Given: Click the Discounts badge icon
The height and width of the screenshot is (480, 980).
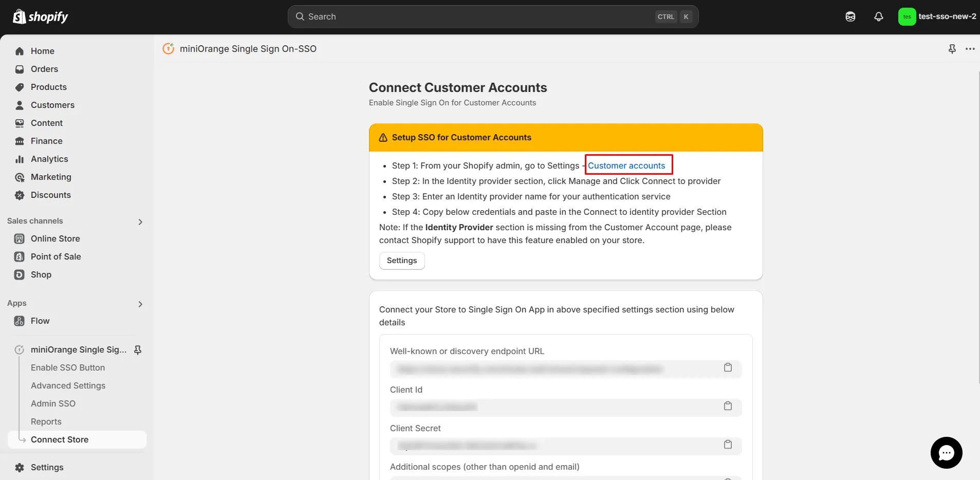Looking at the screenshot, I should [20, 195].
